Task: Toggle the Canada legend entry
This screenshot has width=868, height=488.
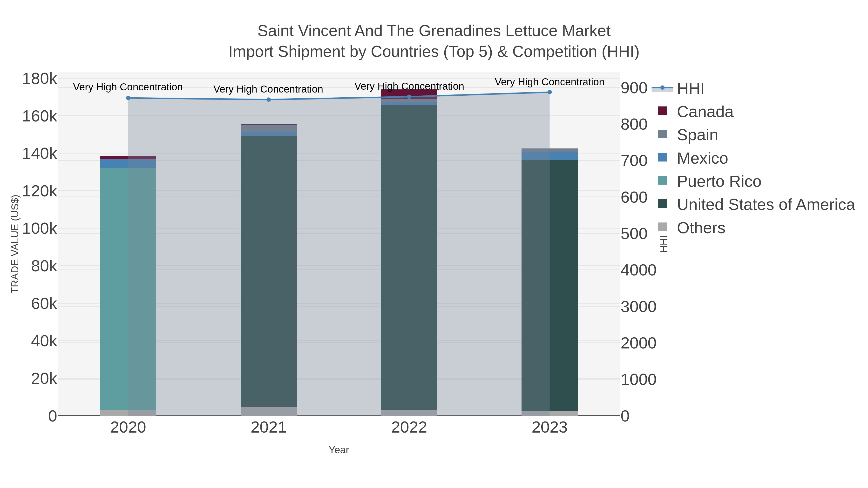Action: [x=696, y=112]
